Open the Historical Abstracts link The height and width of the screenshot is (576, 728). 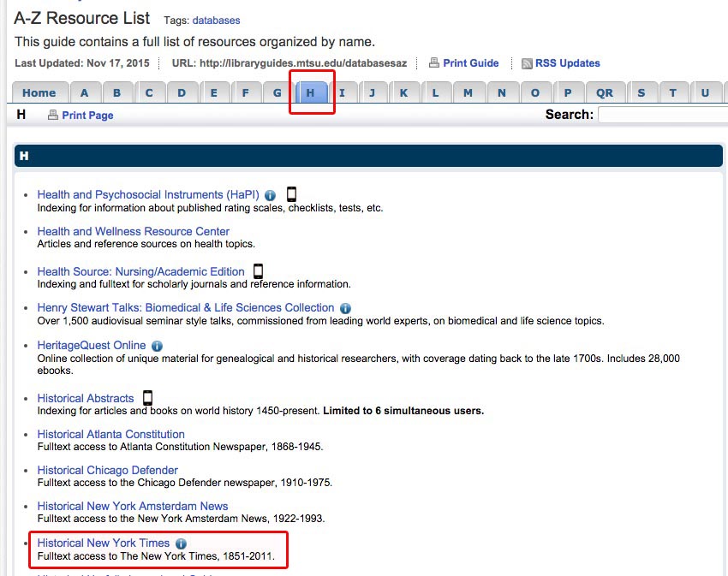click(x=86, y=398)
